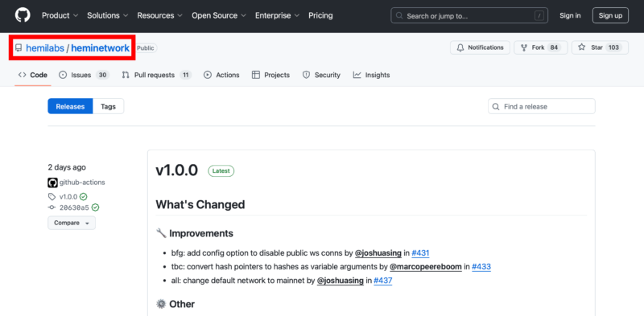Open pull request #431 link

tap(420, 253)
